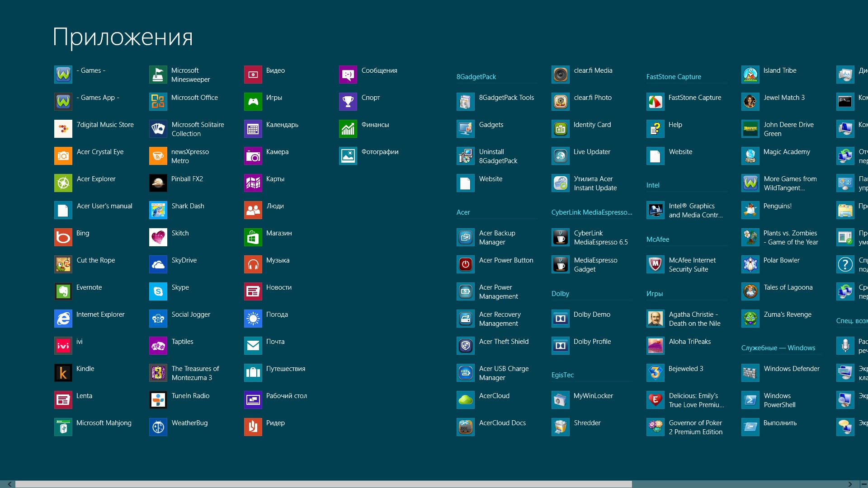Click the Kindle app icon

(x=63, y=373)
